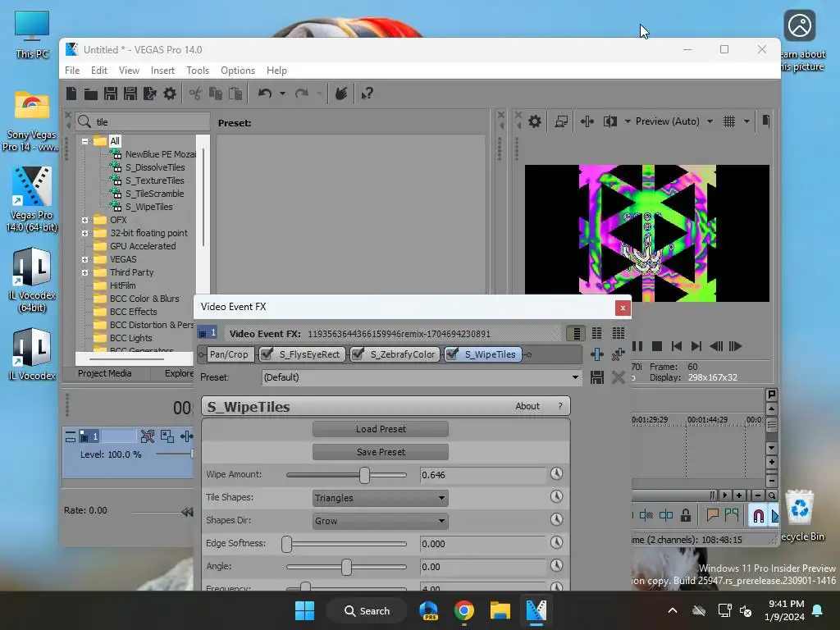Toggle snapping magnet icon on timeline toolbar
The height and width of the screenshot is (630, 840).
point(759,515)
